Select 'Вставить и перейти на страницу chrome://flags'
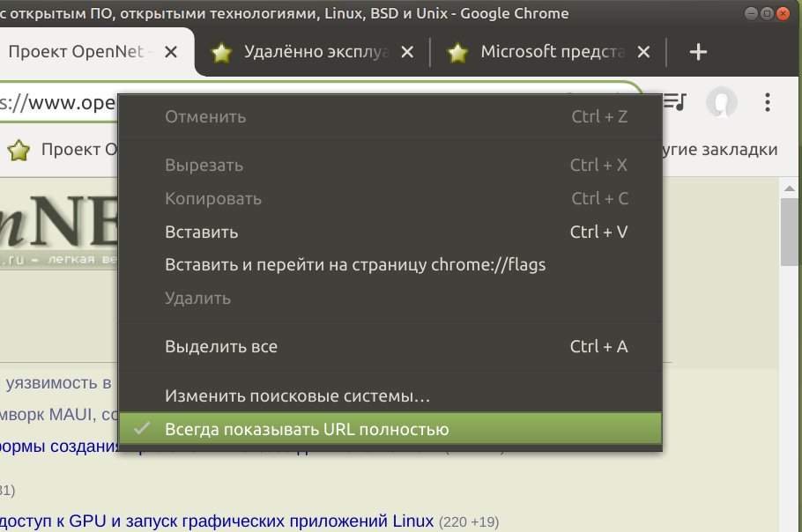 coord(355,265)
